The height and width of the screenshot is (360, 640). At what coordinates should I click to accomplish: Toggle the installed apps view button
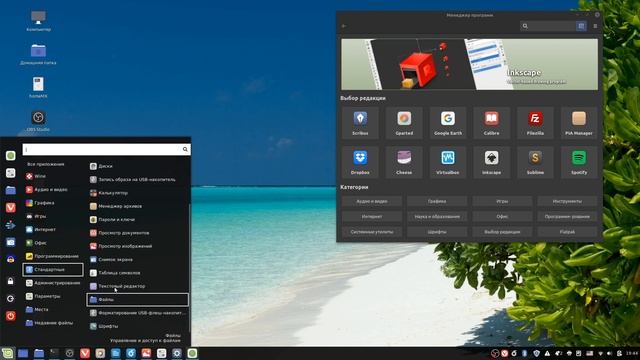tap(581, 26)
